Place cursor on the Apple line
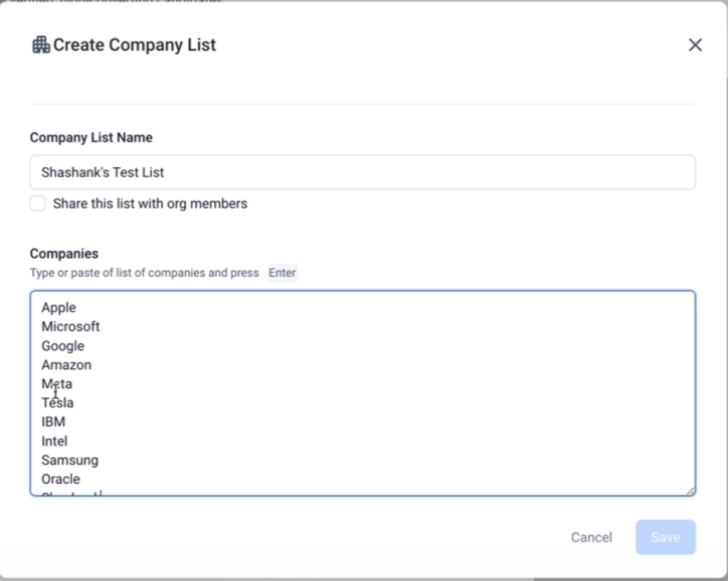The height and width of the screenshot is (581, 728). (x=59, y=308)
